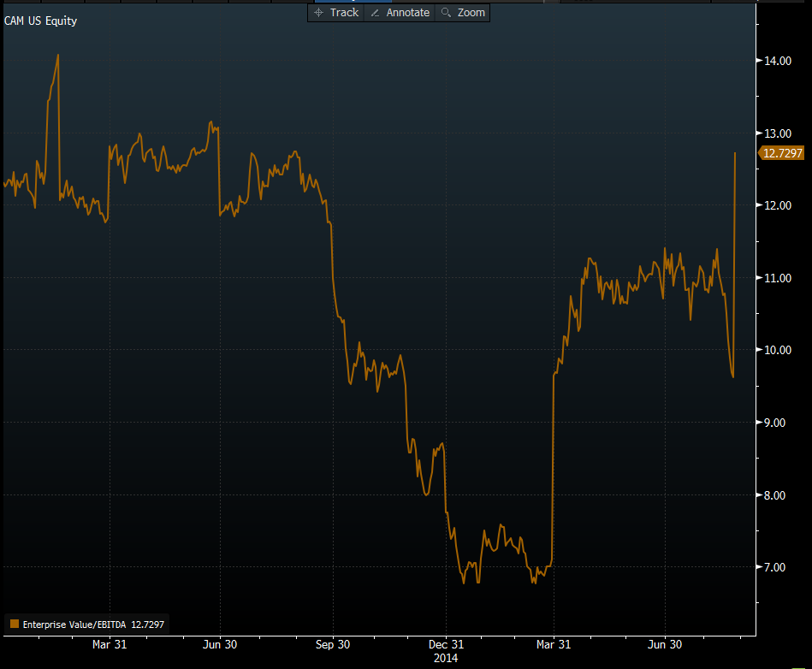
Task: Select the 13.00 y-axis label
Action: point(777,133)
